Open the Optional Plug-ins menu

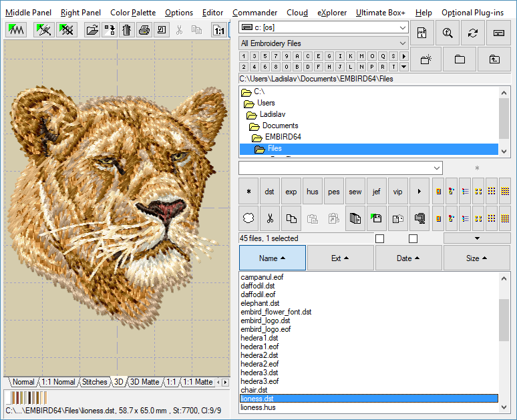pos(472,13)
